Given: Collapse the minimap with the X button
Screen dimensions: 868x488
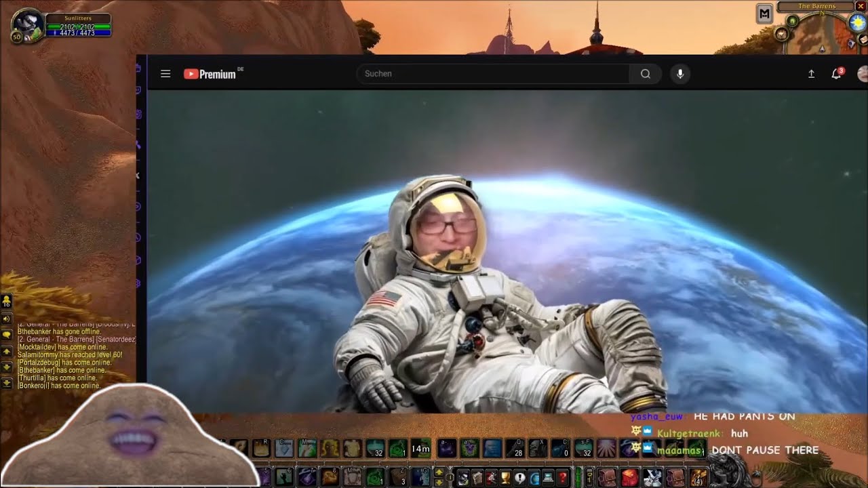Looking at the screenshot, I should click(861, 7).
